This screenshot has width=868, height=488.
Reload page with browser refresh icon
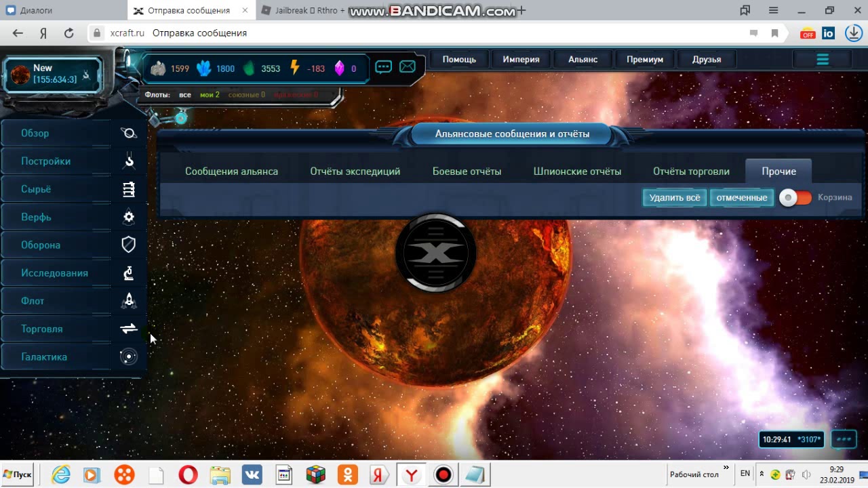[x=68, y=33]
